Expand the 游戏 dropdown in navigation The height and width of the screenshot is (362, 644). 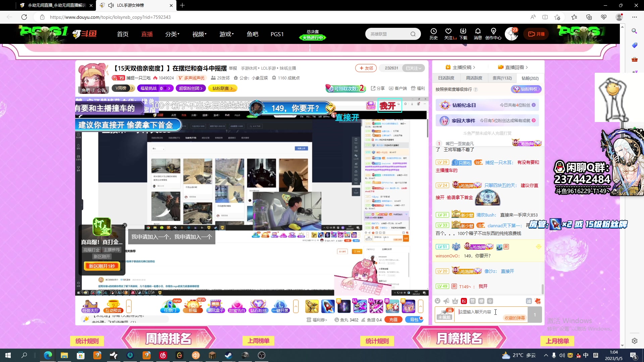click(227, 34)
